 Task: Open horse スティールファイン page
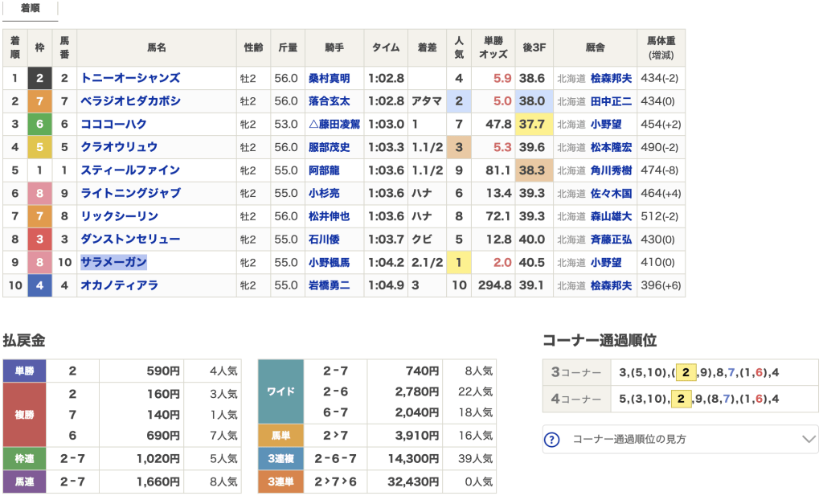pos(130,170)
